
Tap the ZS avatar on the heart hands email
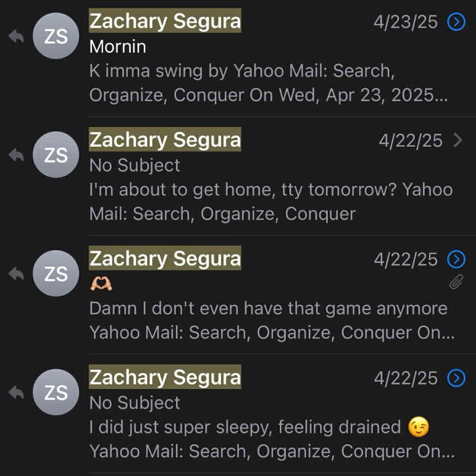pos(56,274)
